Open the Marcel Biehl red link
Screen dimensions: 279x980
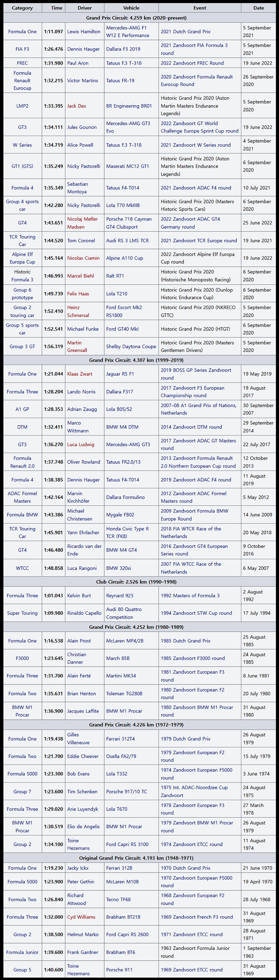click(81, 276)
